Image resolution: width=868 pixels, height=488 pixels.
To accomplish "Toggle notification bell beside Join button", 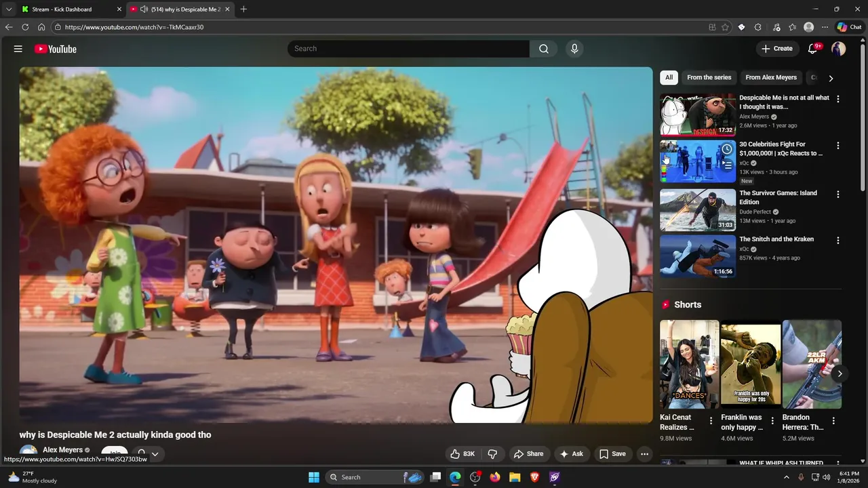I will pyautogui.click(x=141, y=453).
